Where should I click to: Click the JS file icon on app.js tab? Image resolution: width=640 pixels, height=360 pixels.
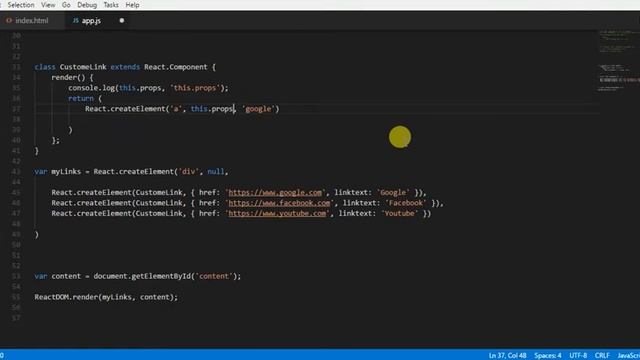click(76, 20)
